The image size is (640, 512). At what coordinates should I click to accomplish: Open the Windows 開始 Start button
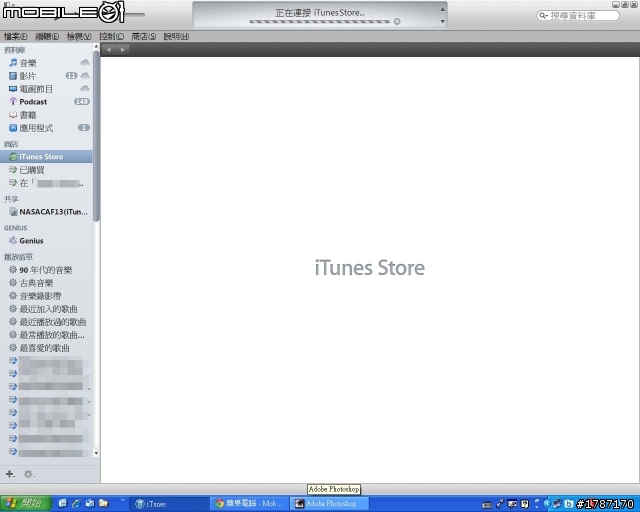pyautogui.click(x=26, y=503)
